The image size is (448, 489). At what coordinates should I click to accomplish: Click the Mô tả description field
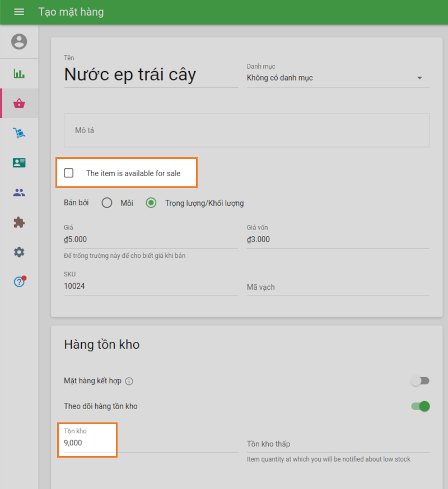246,130
